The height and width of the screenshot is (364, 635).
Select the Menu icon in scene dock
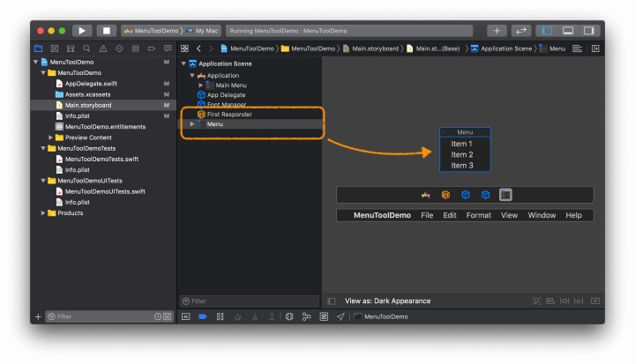[505, 195]
